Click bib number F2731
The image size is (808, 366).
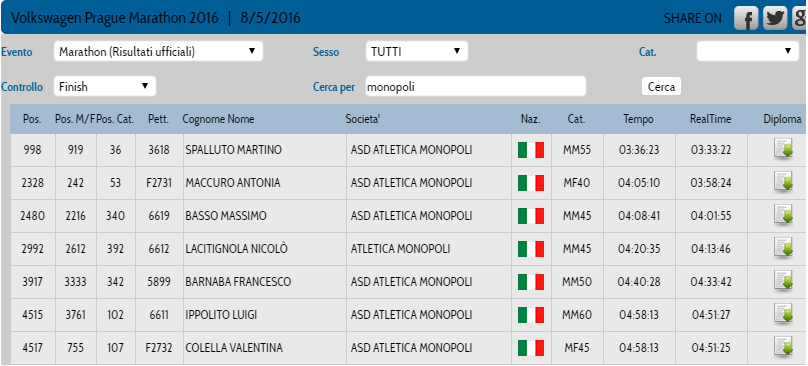(158, 183)
